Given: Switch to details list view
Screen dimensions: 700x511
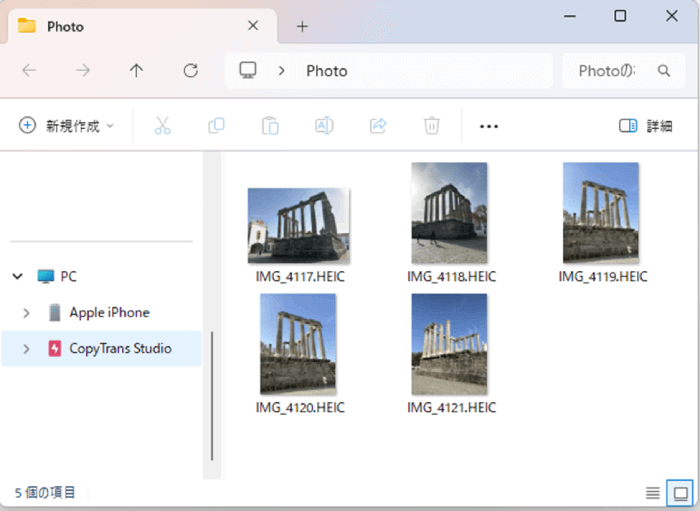Looking at the screenshot, I should (x=652, y=493).
